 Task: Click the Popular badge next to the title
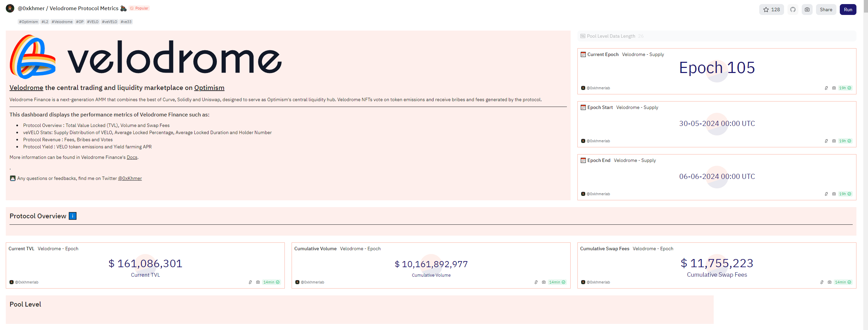coord(139,8)
